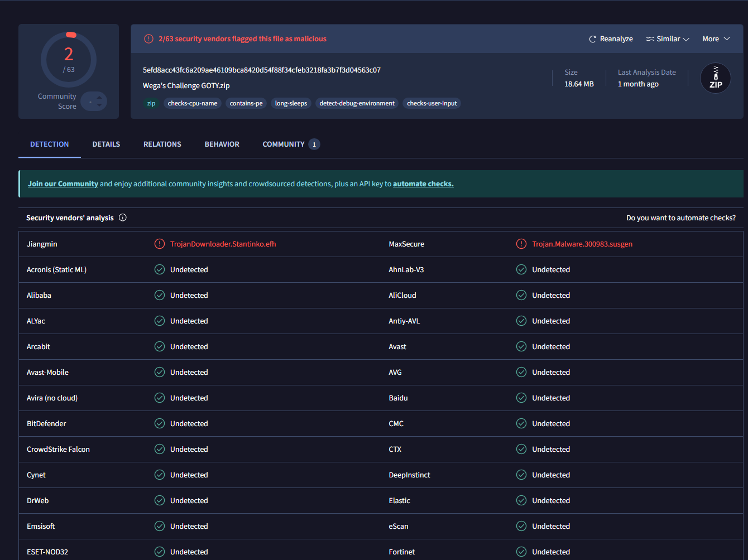View the BEHAVIOR tab
The image size is (748, 560).
(222, 144)
